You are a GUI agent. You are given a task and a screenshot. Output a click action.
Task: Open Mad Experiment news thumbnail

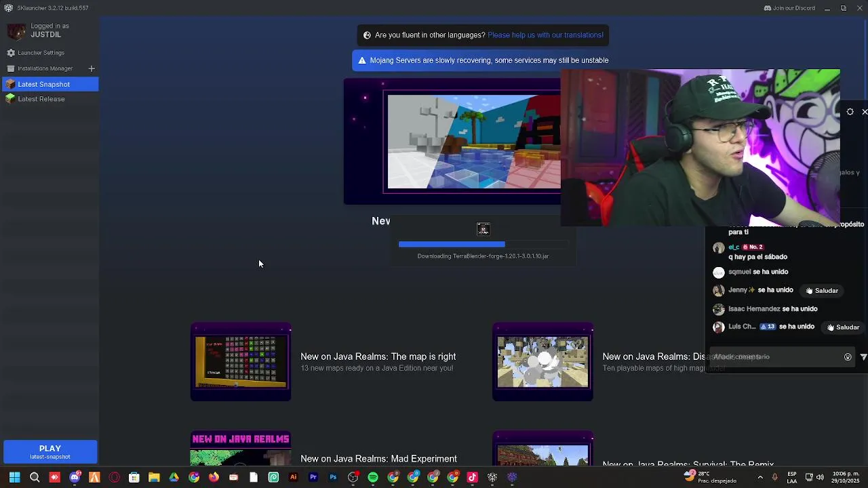241,448
